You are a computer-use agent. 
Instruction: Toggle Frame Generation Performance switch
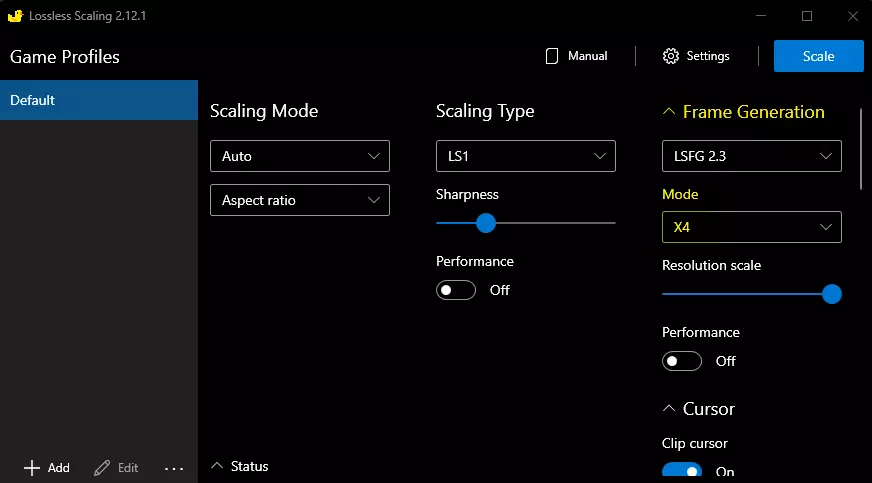pos(682,361)
